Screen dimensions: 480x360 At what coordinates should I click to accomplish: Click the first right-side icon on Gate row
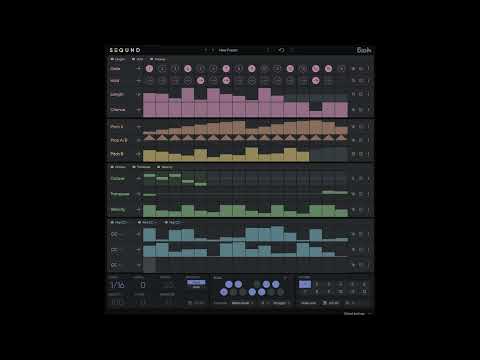tap(354, 69)
